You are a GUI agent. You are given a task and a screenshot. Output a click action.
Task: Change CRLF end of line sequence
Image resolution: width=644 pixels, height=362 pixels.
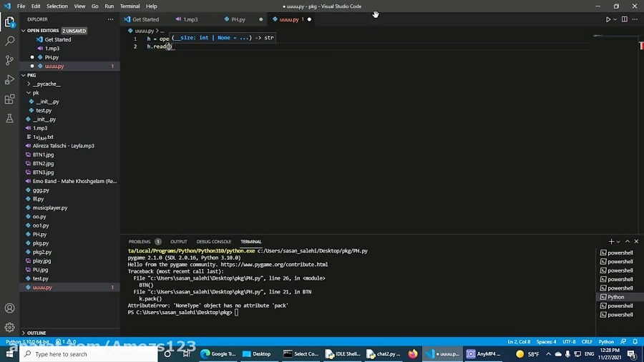tap(587, 341)
